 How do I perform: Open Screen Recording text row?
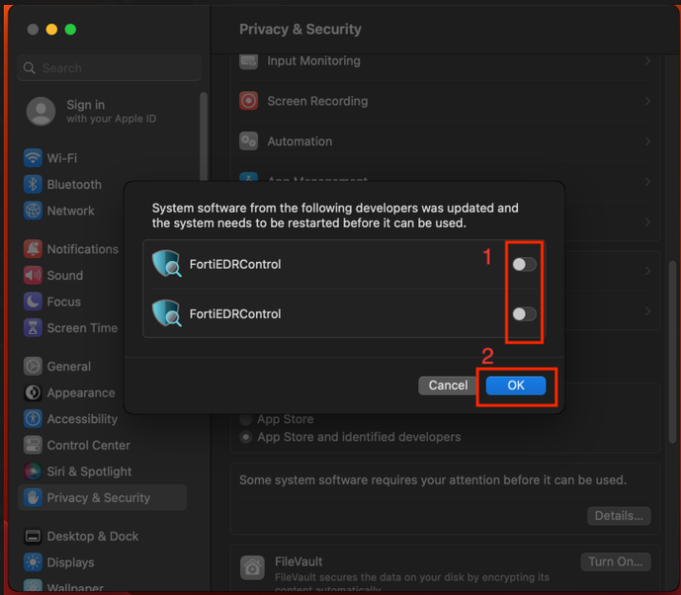[317, 101]
